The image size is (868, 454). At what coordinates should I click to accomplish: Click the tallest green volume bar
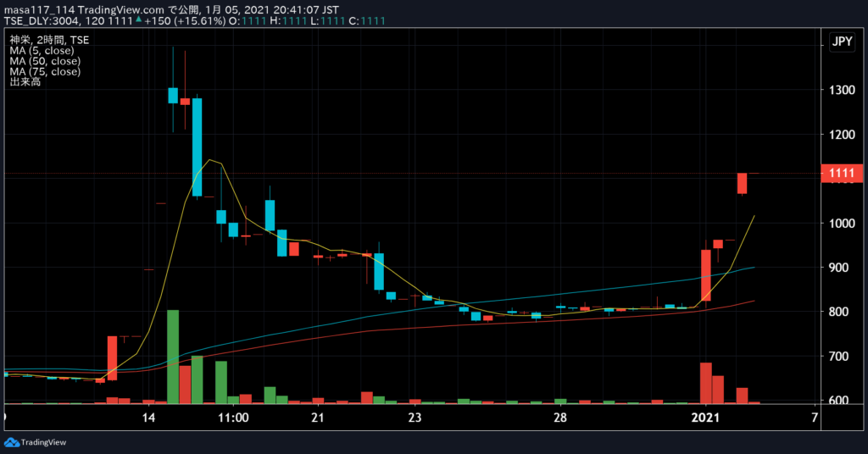click(173, 357)
